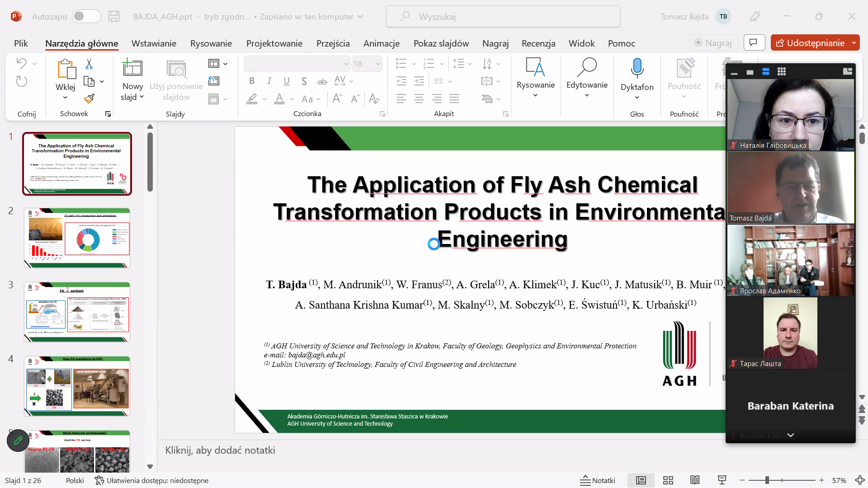The image size is (868, 488).
Task: Click the comments speech bubble icon
Action: pos(754,43)
